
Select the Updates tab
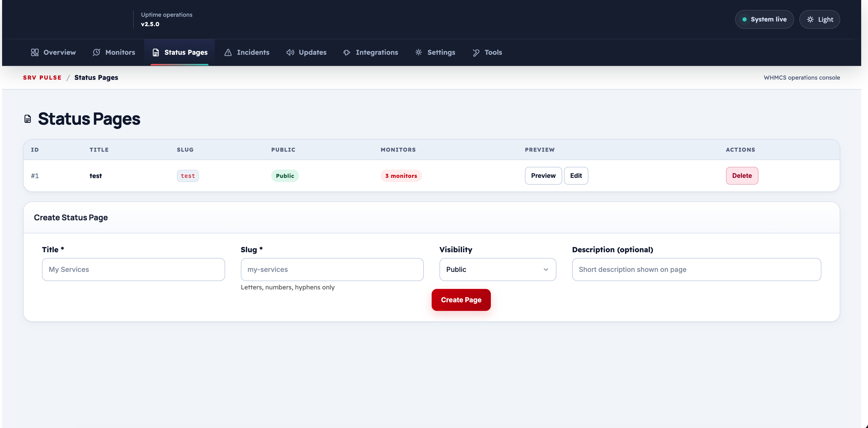point(306,52)
